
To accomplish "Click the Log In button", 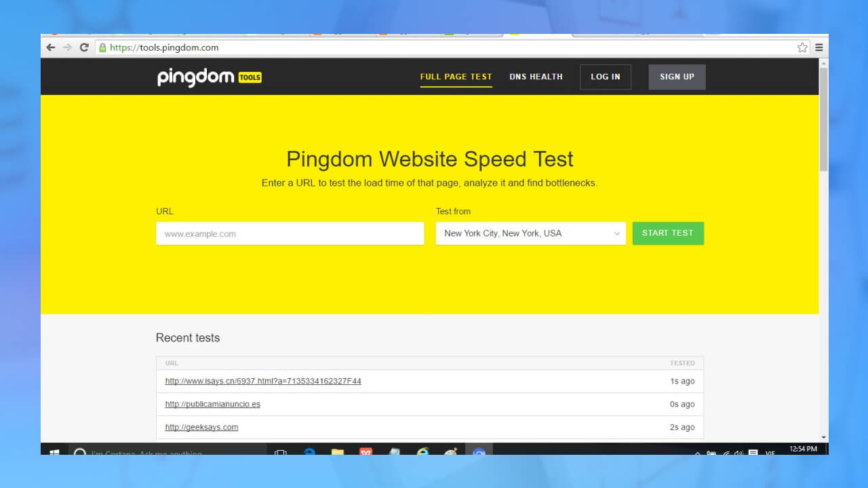I will (605, 77).
